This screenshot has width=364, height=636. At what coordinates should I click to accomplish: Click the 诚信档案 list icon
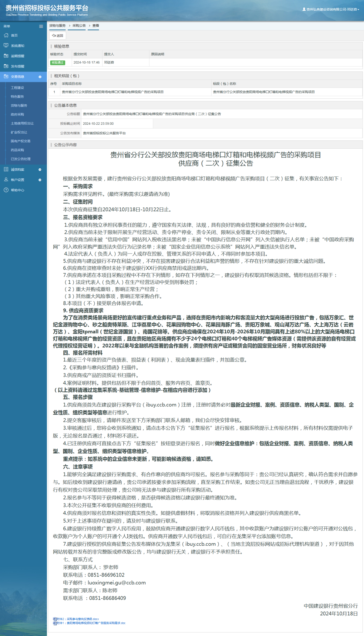click(x=6, y=170)
